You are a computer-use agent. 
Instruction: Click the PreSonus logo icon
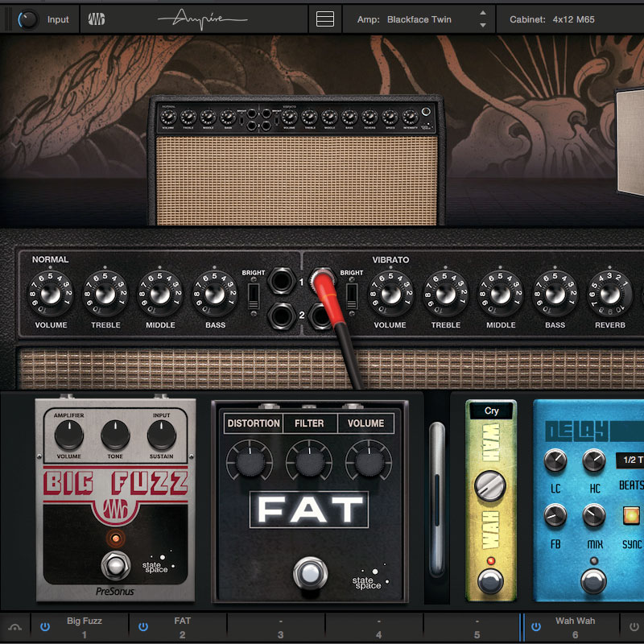[x=97, y=19]
